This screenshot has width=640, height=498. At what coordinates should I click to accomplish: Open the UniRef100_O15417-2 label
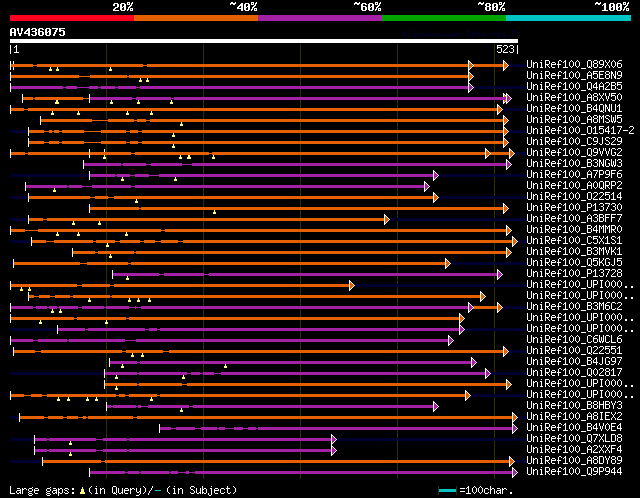(580, 131)
